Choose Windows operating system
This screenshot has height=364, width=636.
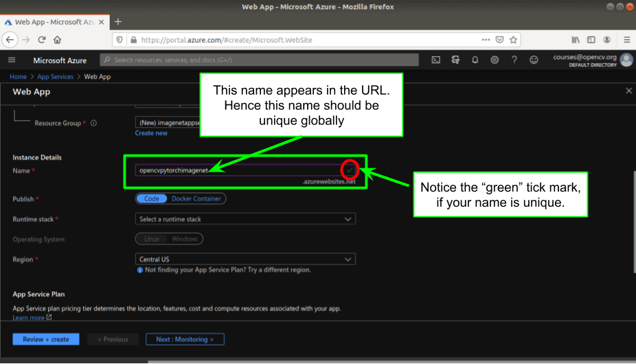[185, 239]
